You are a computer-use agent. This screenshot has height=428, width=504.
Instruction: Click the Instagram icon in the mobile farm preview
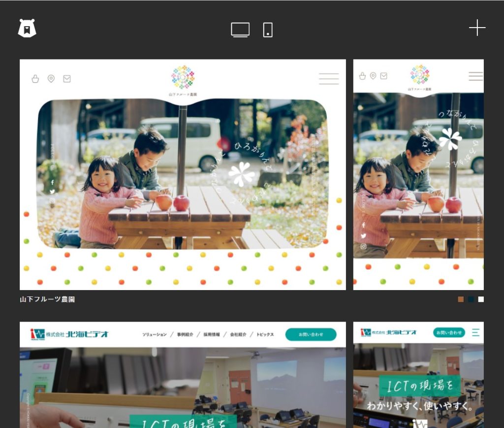(364, 246)
